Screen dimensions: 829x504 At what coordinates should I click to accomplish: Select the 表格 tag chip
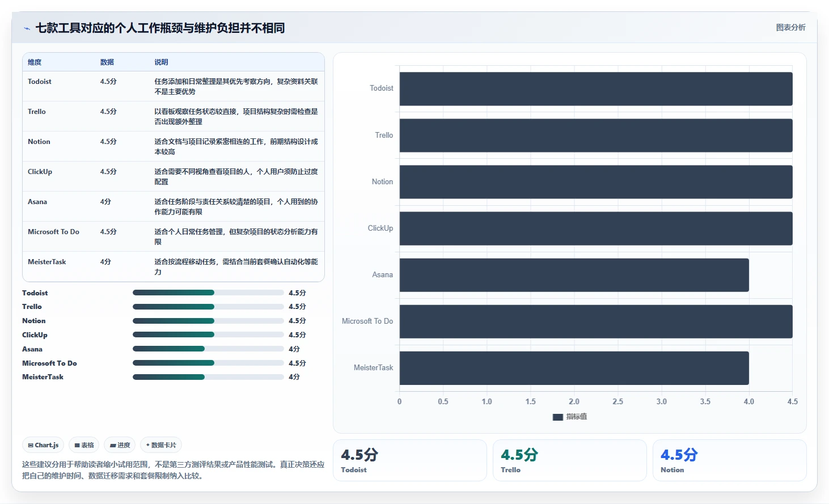point(84,445)
